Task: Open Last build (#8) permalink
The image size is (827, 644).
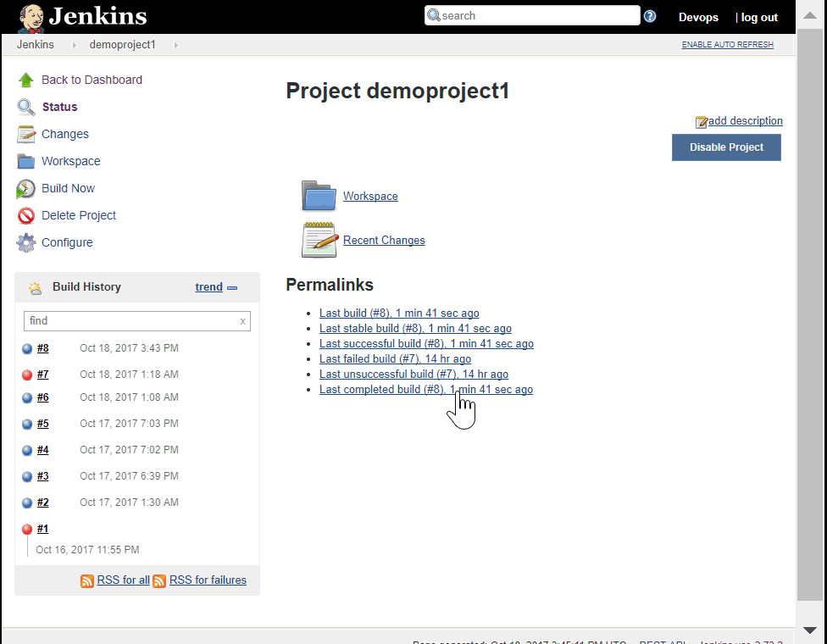Action: click(399, 314)
